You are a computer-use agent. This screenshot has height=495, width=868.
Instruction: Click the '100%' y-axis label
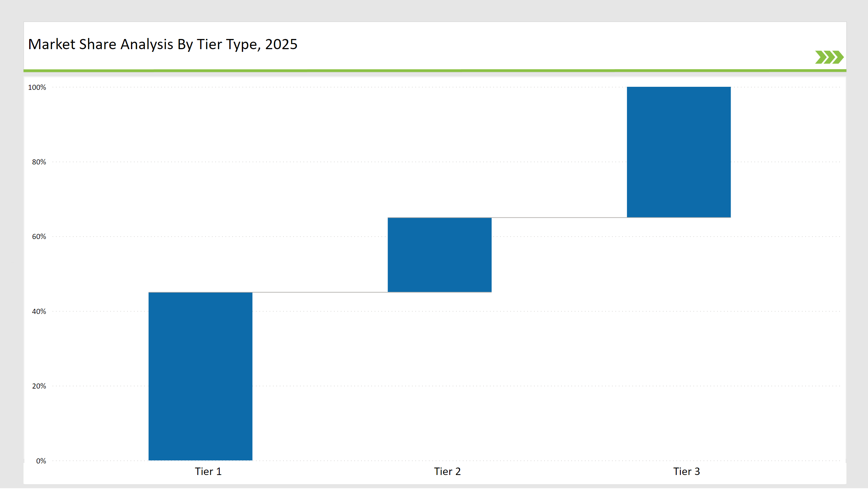click(x=37, y=87)
